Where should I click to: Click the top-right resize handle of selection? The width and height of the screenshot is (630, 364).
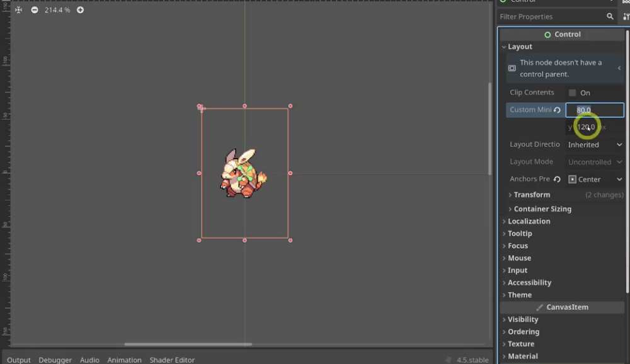(x=290, y=106)
